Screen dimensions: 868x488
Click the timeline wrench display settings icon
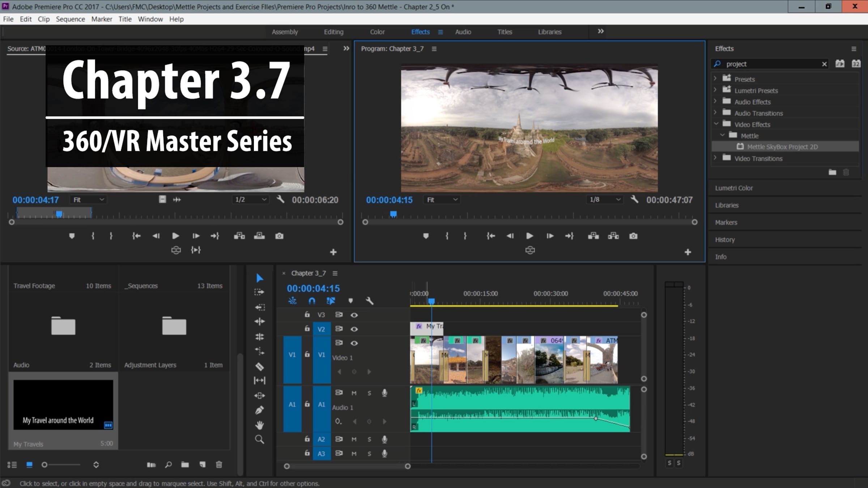click(x=369, y=301)
